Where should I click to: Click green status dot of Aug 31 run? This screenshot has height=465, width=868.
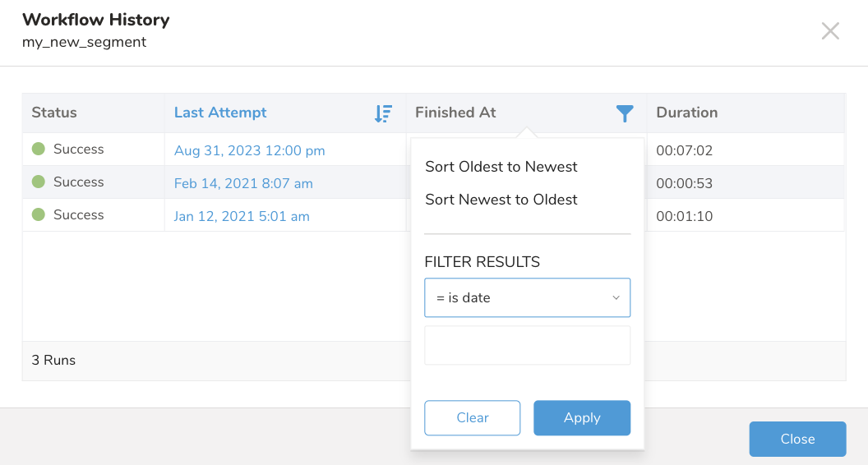(38, 150)
